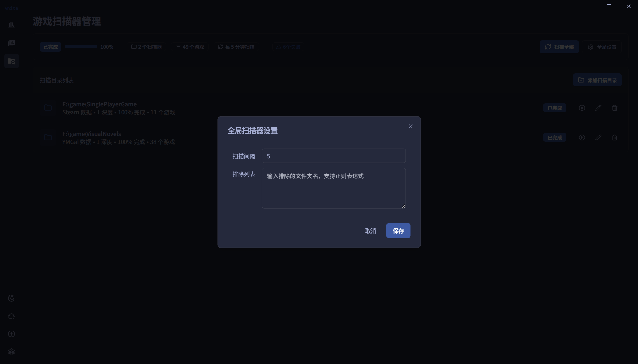638x364 pixels.
Task: Toggle the dark mode moon icon
Action: (x=11, y=298)
